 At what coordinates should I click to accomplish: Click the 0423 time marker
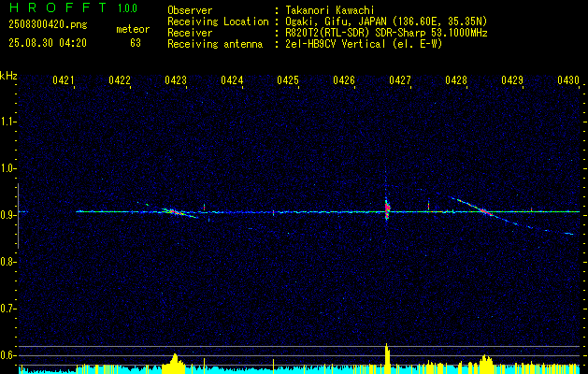(176, 80)
